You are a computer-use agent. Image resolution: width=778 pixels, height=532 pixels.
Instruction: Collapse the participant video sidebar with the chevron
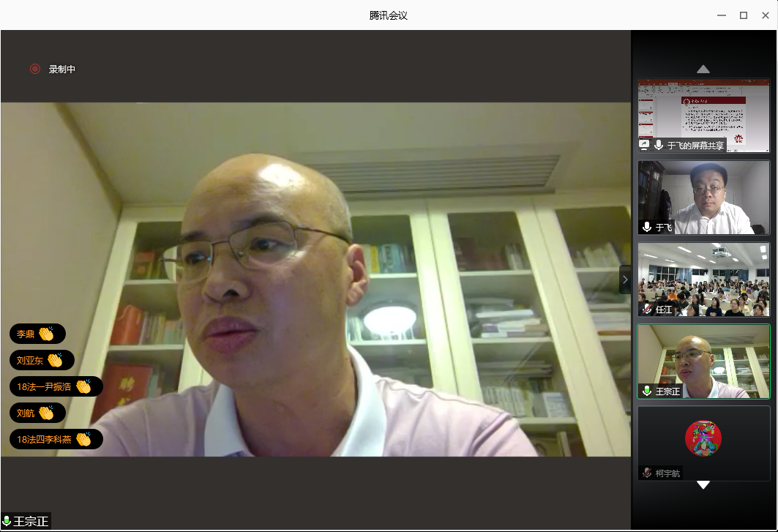coord(625,280)
